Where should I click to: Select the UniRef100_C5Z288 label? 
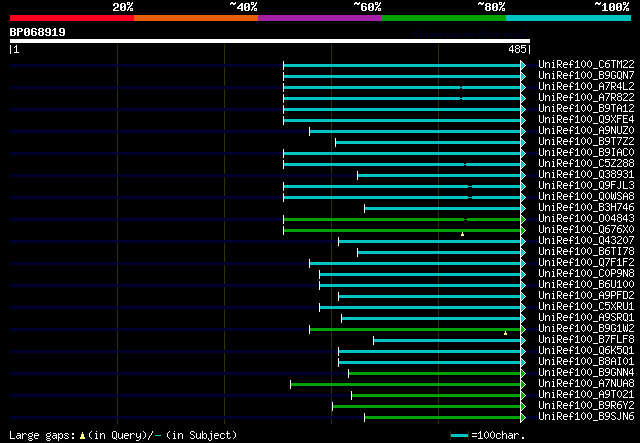point(586,163)
